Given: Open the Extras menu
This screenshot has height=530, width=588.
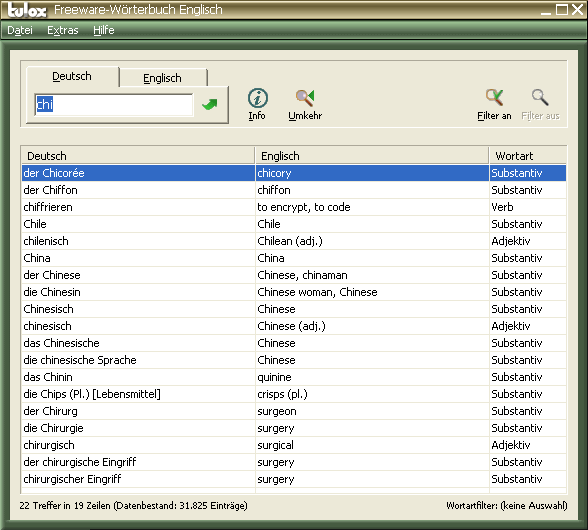Looking at the screenshot, I should tap(63, 30).
